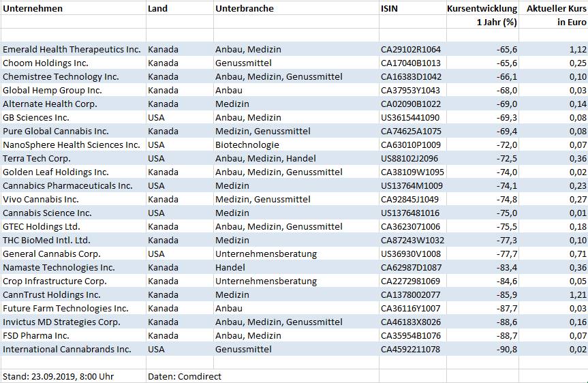Select ISIN CA62987D1087
Screen dimensions: 588x383
[412, 267]
